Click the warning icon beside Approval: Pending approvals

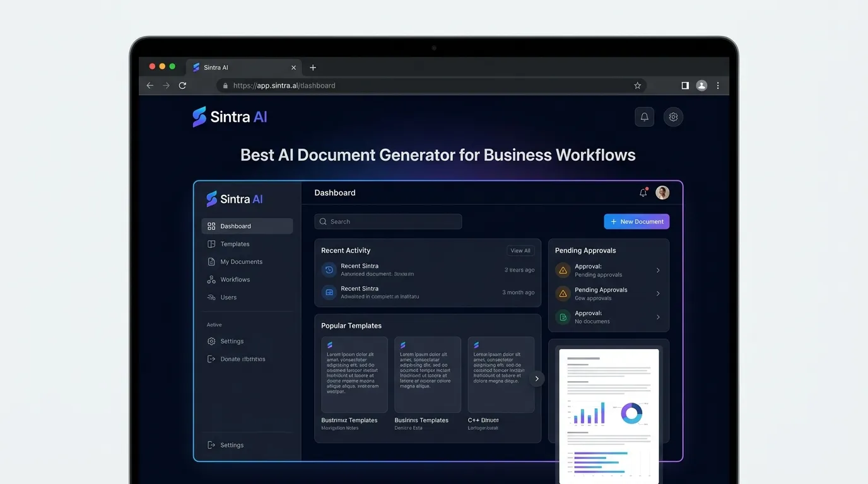pos(563,270)
